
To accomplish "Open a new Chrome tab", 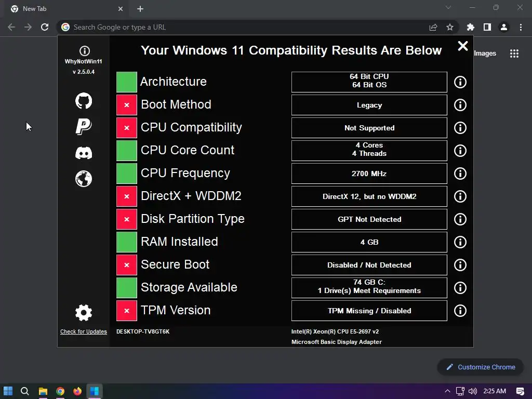I will click(x=140, y=9).
